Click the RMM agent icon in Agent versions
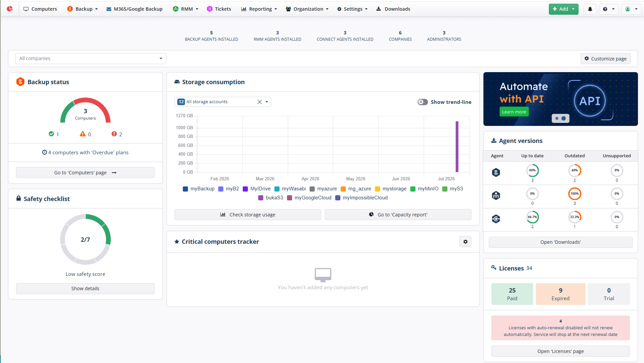Viewport: 644px width, 363px height. [x=496, y=196]
